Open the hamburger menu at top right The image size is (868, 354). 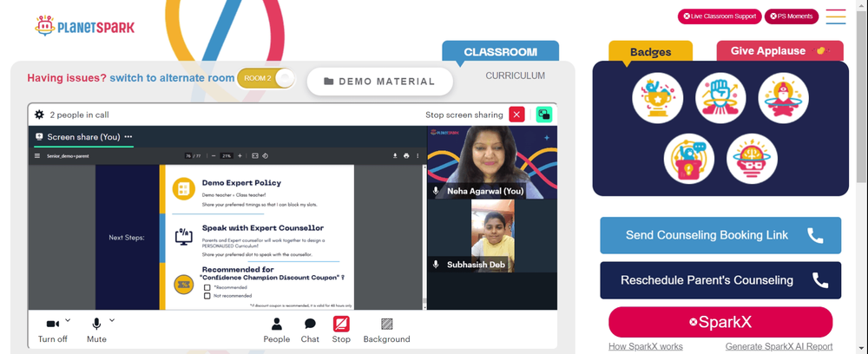click(x=835, y=16)
